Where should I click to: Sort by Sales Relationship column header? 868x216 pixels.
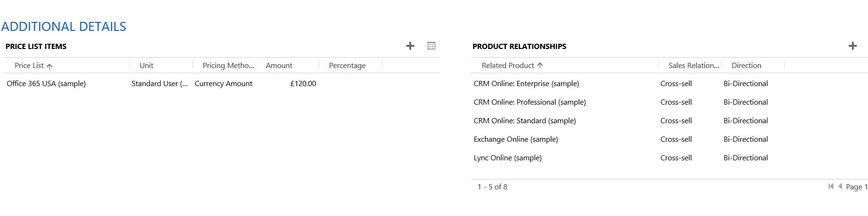tap(693, 66)
